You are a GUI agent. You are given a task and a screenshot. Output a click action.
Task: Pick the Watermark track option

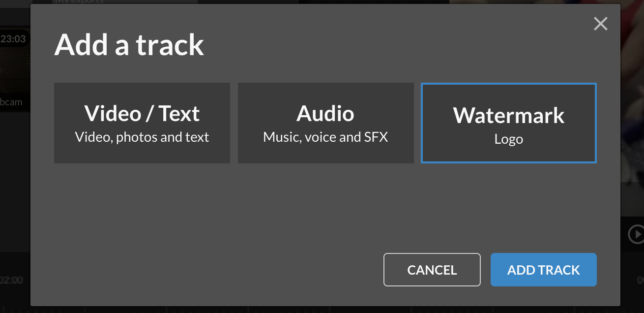click(x=508, y=123)
